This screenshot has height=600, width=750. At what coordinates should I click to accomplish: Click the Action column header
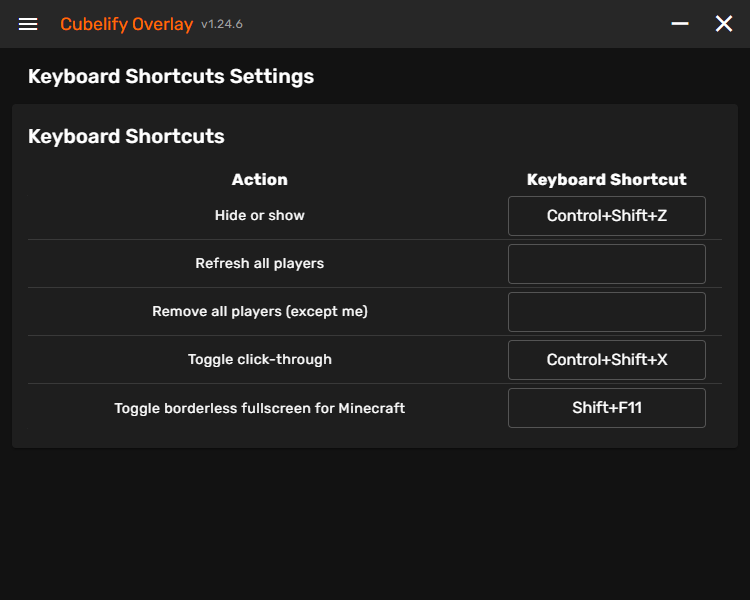pos(260,180)
